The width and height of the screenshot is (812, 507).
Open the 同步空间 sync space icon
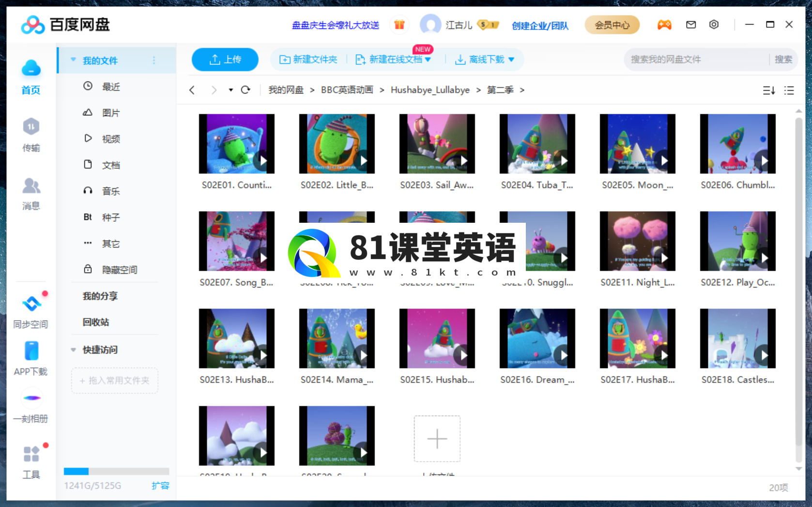point(32,304)
